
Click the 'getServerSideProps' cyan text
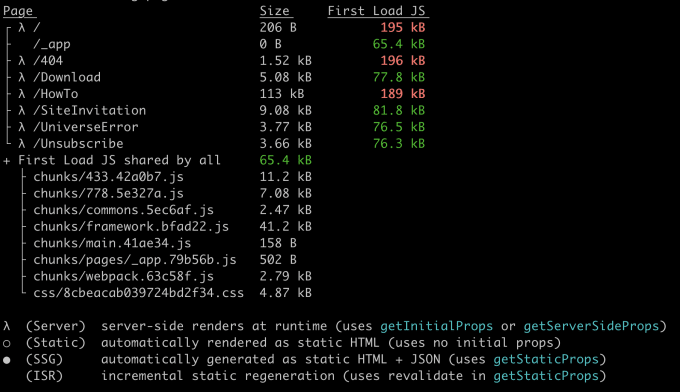592,326
